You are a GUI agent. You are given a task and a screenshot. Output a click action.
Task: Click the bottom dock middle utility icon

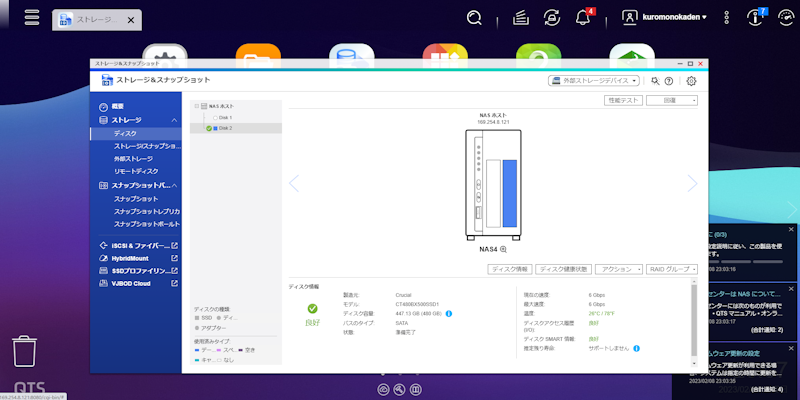click(399, 390)
